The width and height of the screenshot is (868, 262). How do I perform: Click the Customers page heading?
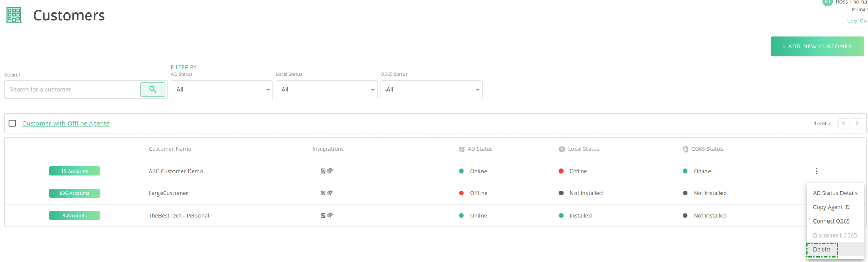[69, 16]
